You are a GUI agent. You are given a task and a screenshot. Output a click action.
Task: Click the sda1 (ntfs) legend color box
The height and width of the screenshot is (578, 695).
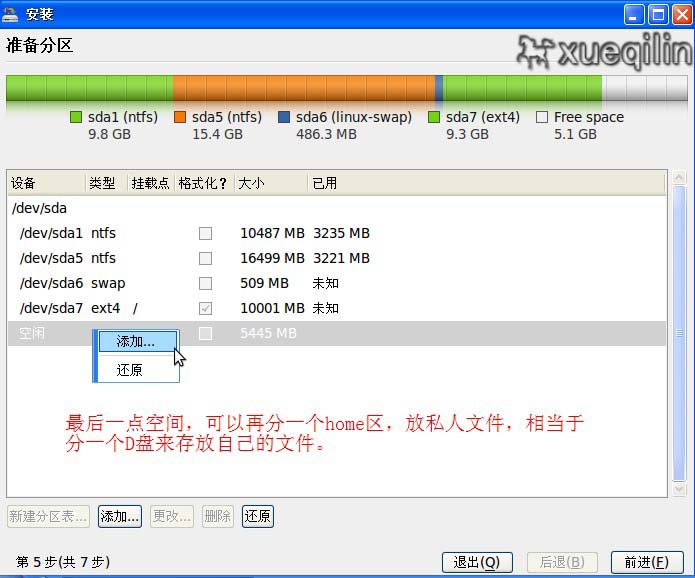pyautogui.click(x=76, y=117)
